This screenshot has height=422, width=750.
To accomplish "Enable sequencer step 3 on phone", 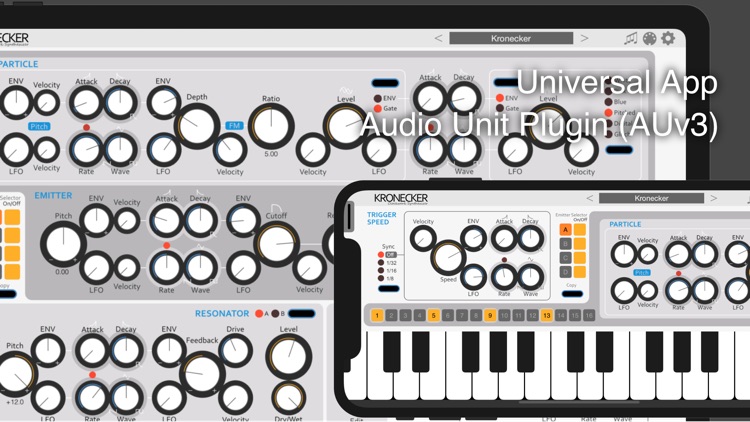I will 405,315.
